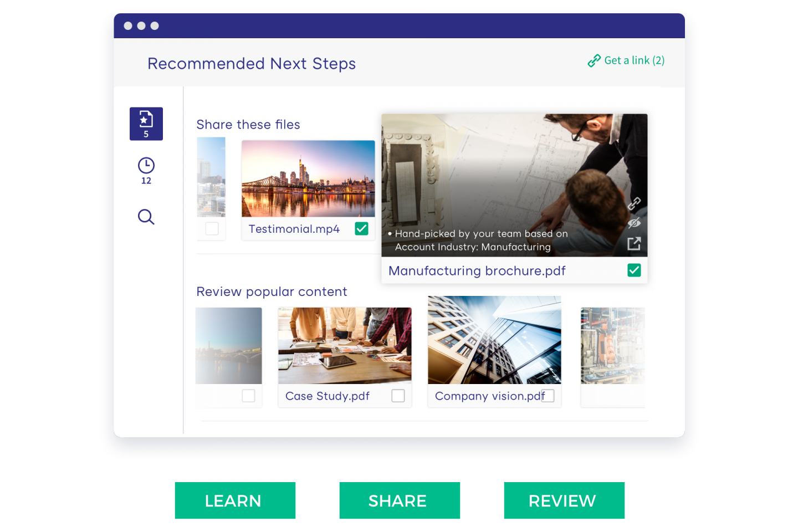Click the search magnifier icon in sidebar
This screenshot has height=532, width=798.
click(146, 217)
